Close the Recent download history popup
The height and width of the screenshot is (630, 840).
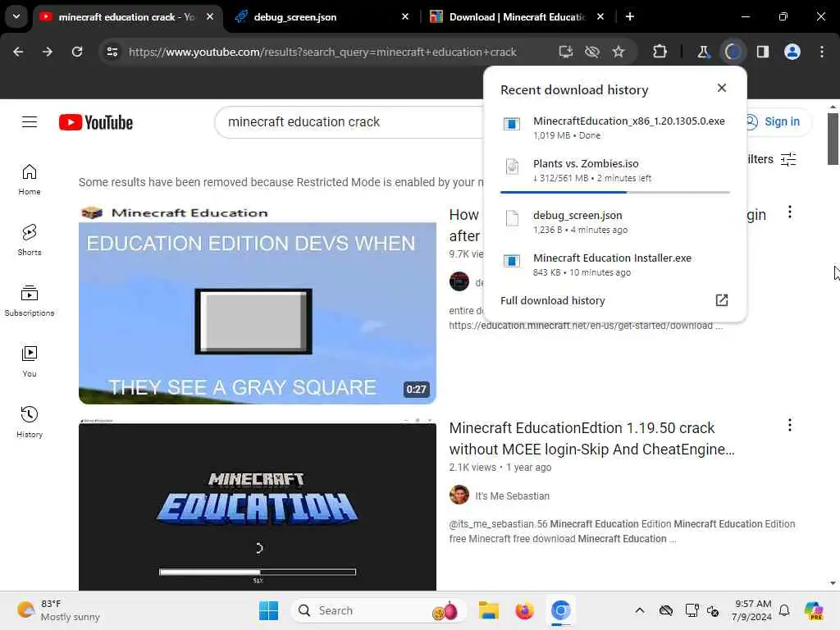(x=722, y=88)
